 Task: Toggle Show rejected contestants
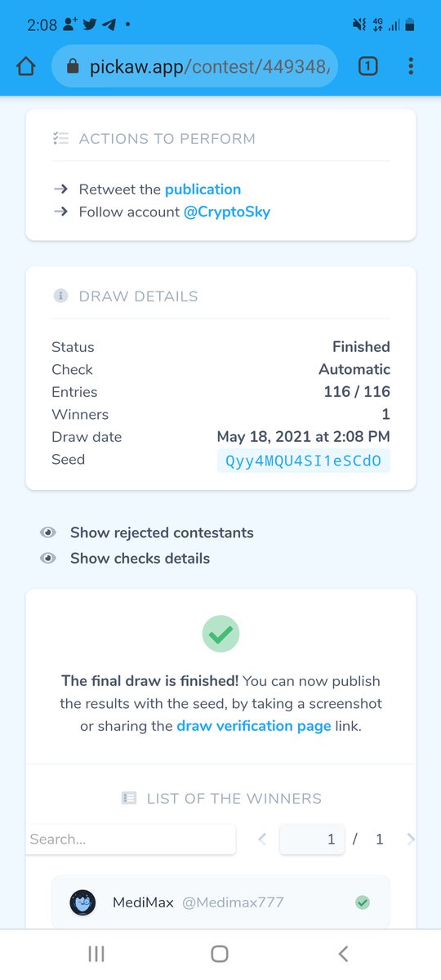pos(147,532)
